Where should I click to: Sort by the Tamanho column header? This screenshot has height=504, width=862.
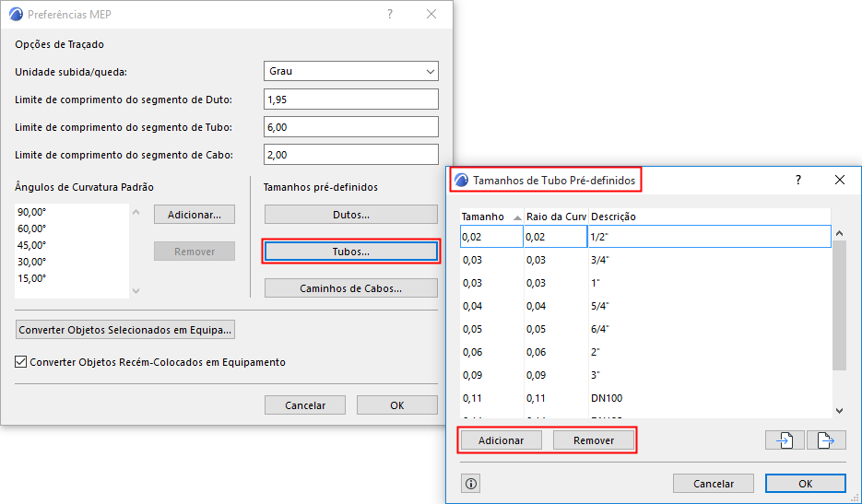(x=491, y=217)
